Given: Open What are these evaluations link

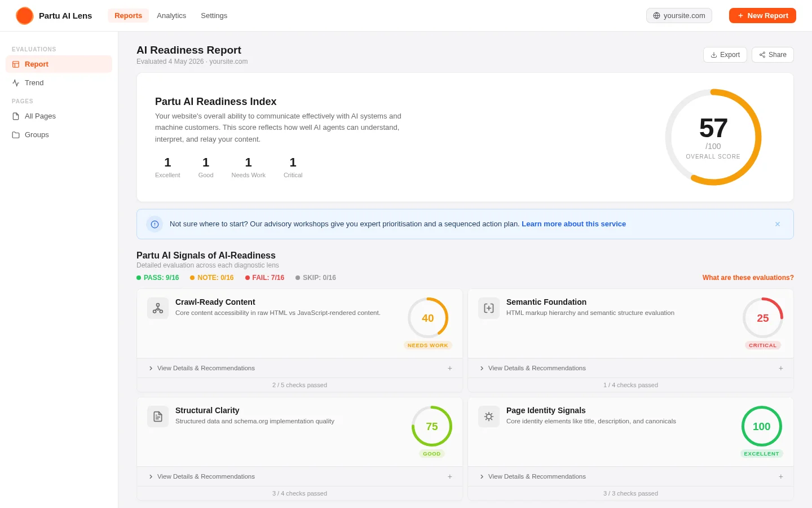Looking at the screenshot, I should (748, 278).
